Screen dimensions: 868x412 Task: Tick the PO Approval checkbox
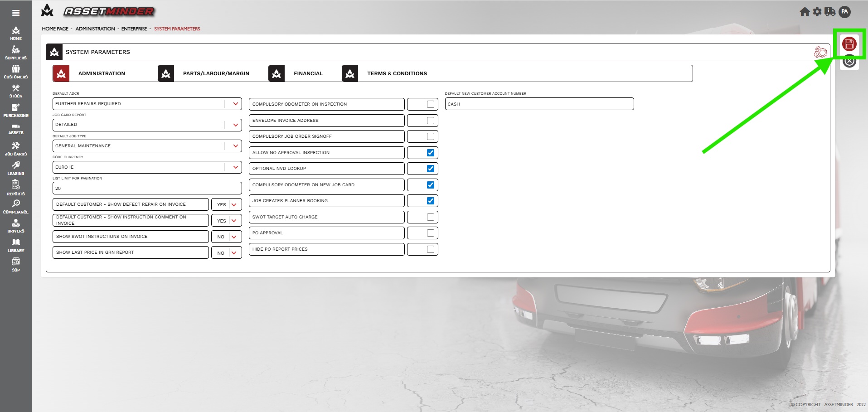[430, 233]
